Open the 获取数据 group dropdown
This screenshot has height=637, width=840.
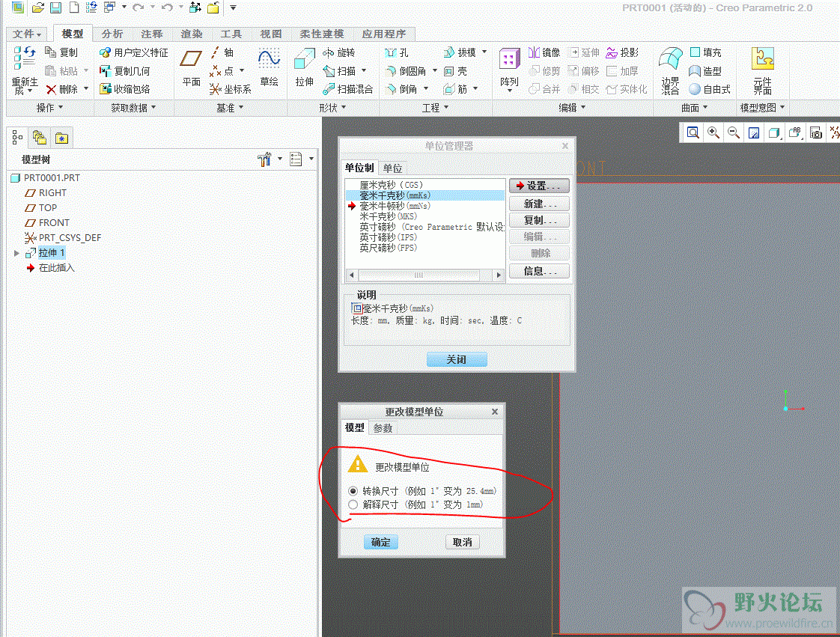pos(133,108)
